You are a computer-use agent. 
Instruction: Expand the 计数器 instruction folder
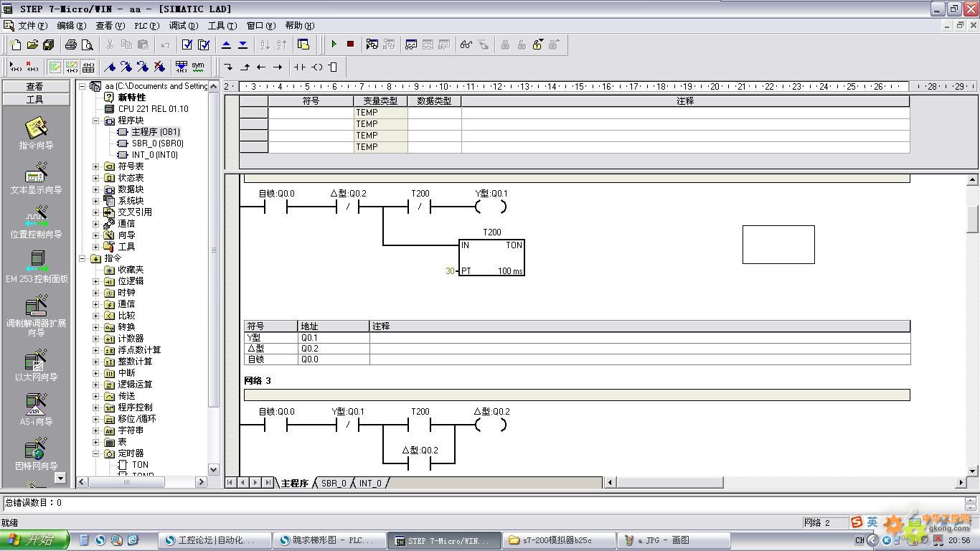point(96,339)
